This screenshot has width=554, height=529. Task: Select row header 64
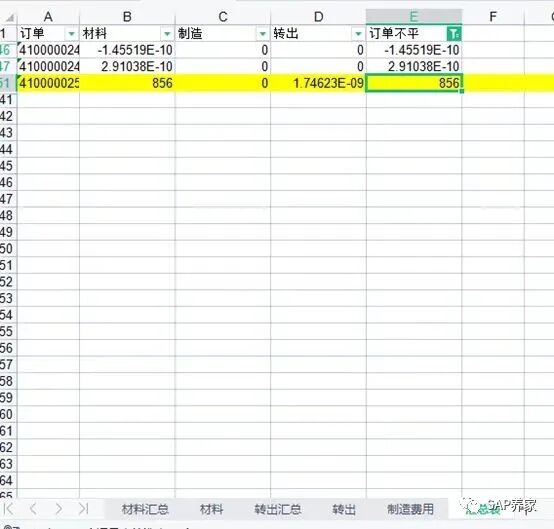(x=8, y=481)
